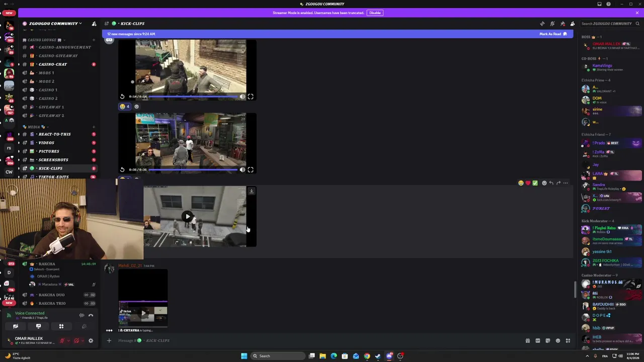Open the sticker picker
This screenshot has width=644, height=362.
click(548, 341)
